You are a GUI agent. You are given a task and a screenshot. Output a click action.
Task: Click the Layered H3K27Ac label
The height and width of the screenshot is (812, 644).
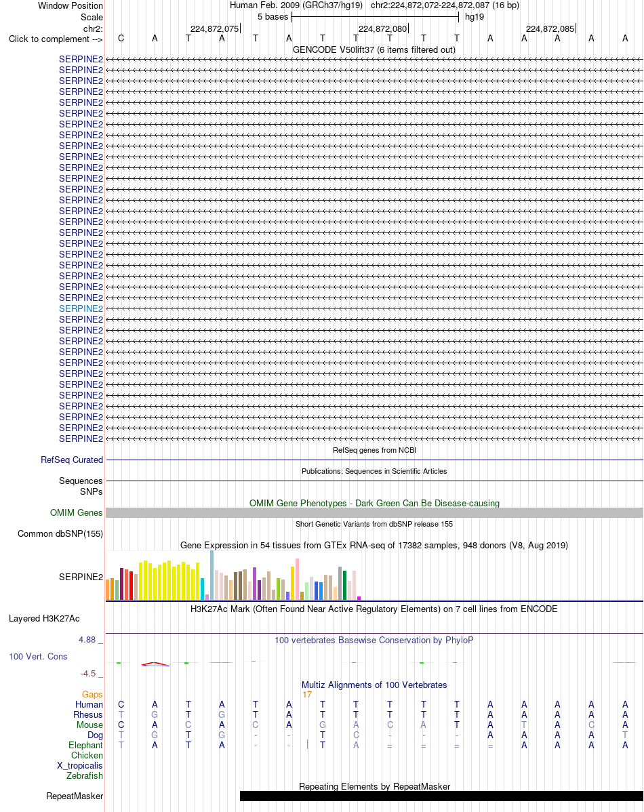point(44,618)
